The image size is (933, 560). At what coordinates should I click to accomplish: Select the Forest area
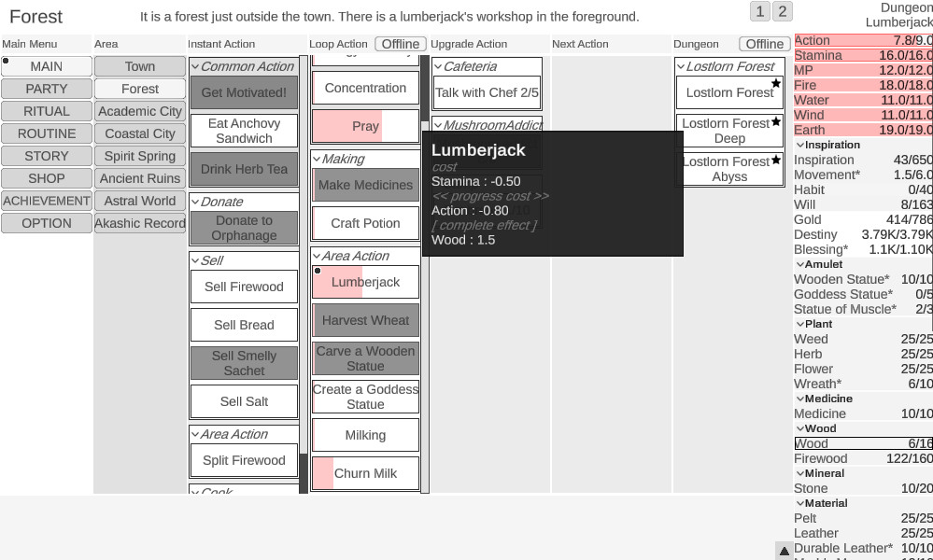(139, 89)
